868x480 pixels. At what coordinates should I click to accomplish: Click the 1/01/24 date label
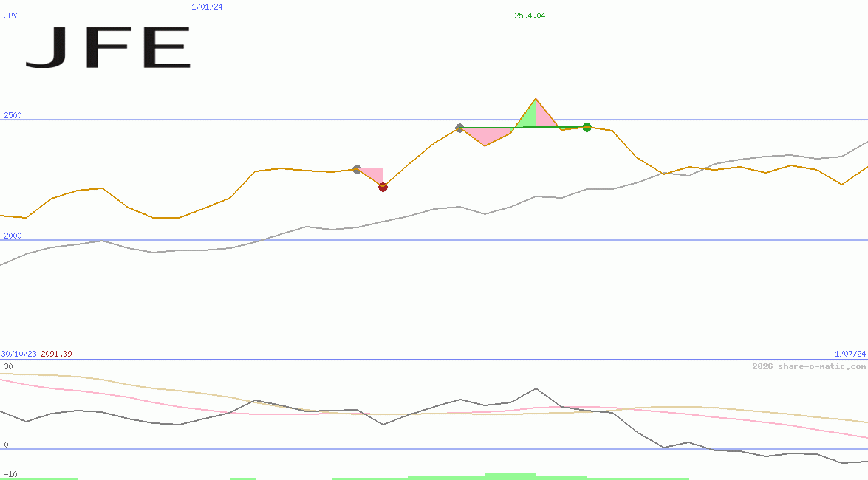pos(207,7)
